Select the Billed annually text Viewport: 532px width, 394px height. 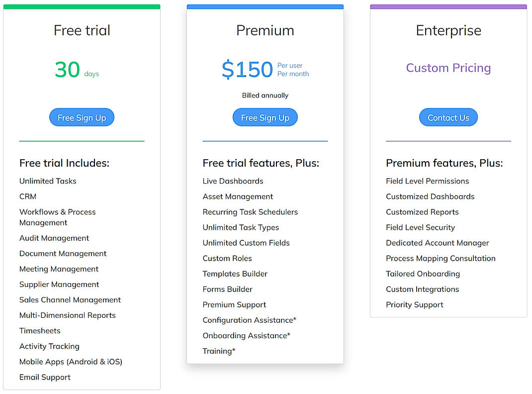point(265,95)
